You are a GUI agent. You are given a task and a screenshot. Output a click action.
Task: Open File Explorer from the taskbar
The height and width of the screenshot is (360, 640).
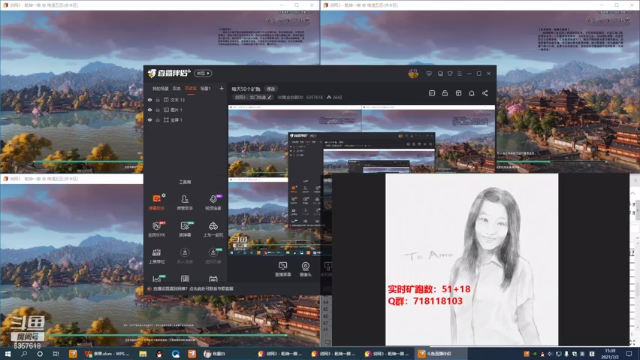coord(143,354)
